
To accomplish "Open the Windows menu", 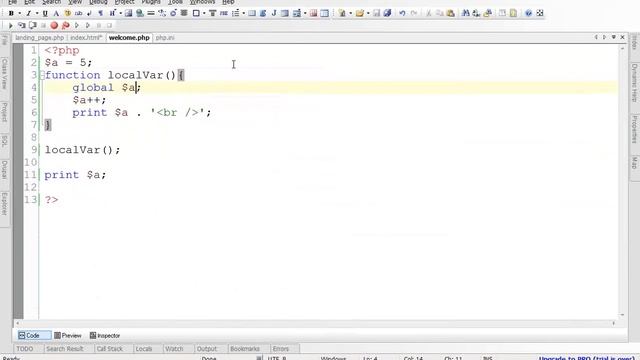I will click(202, 2).
